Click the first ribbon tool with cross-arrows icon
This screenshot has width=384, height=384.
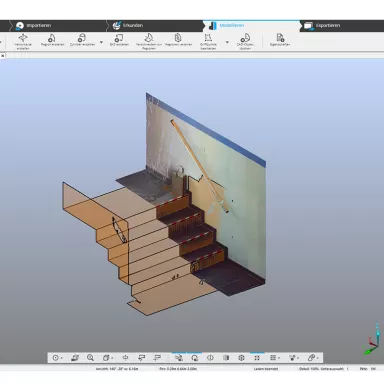click(x=23, y=41)
